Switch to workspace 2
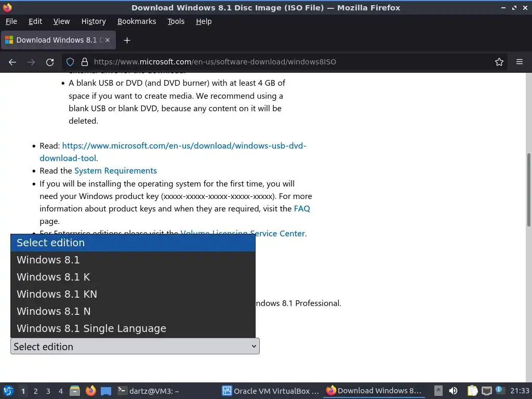The width and height of the screenshot is (532, 399). 36,391
